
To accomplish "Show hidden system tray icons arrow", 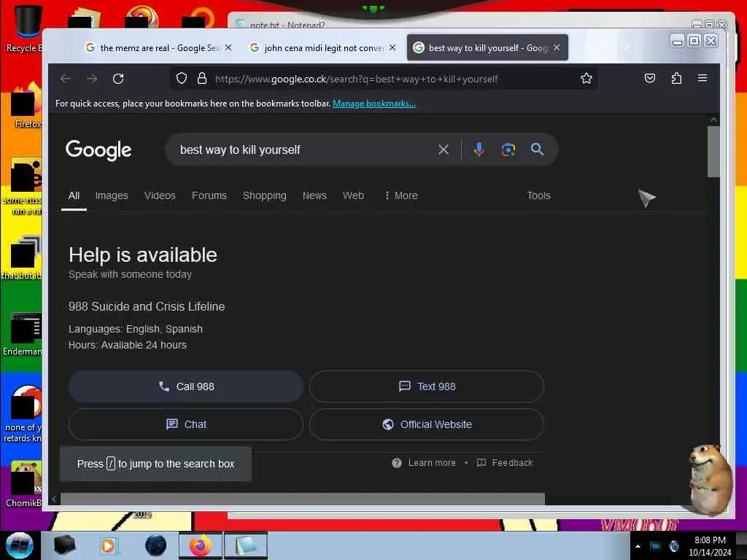I will (638, 546).
